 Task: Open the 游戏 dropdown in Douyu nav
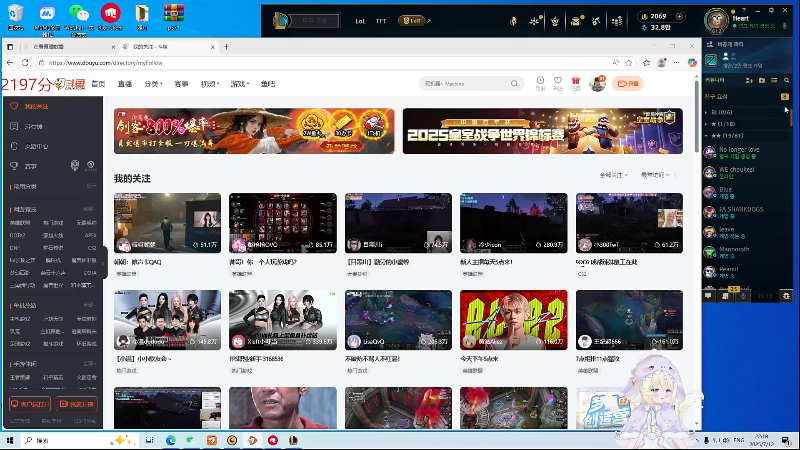(240, 84)
